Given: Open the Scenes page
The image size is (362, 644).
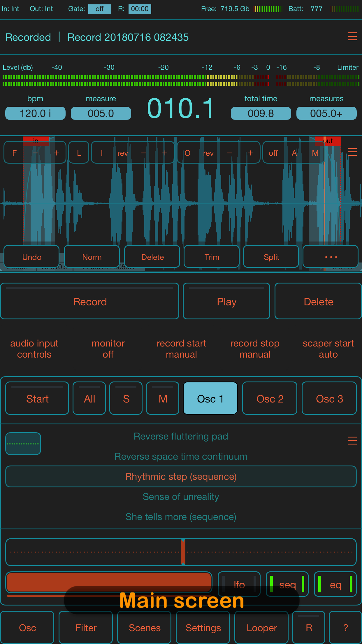Looking at the screenshot, I should [x=145, y=628].
